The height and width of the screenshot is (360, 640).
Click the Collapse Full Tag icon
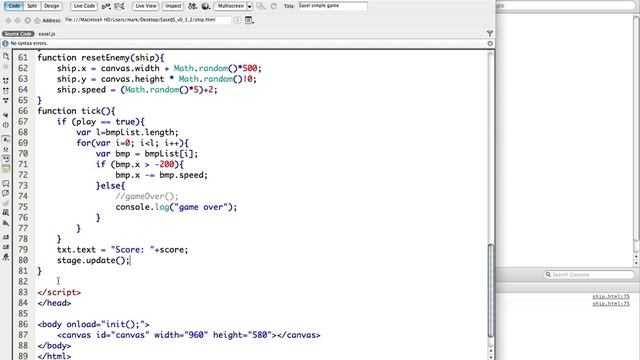tap(6, 81)
